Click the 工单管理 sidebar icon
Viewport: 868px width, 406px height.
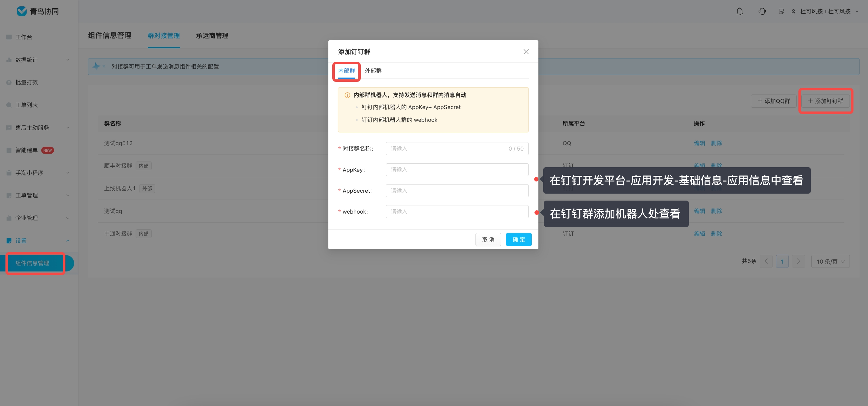click(9, 196)
